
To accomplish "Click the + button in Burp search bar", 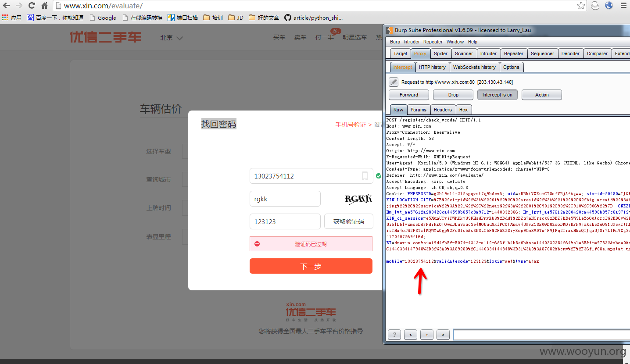I will pyautogui.click(x=427, y=335).
